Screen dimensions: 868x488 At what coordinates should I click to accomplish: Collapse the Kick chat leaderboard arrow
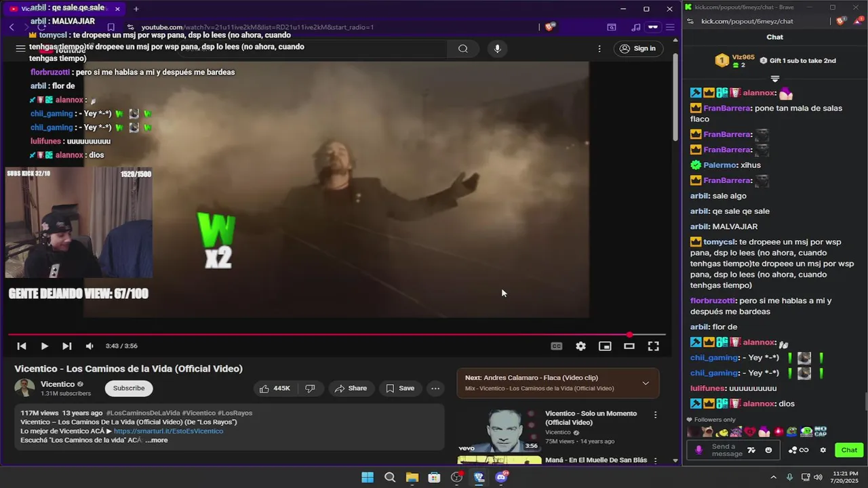775,79
